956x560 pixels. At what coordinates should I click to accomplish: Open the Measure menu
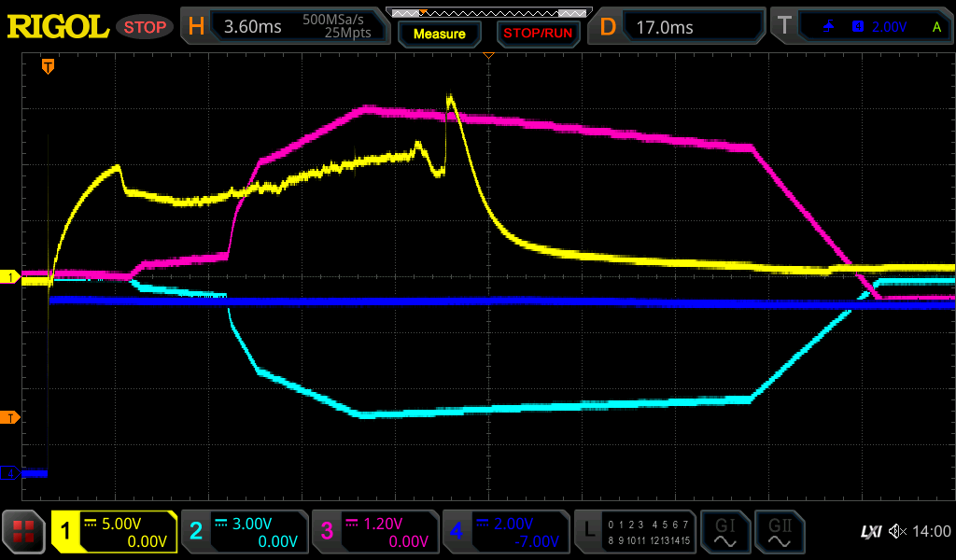tap(439, 34)
